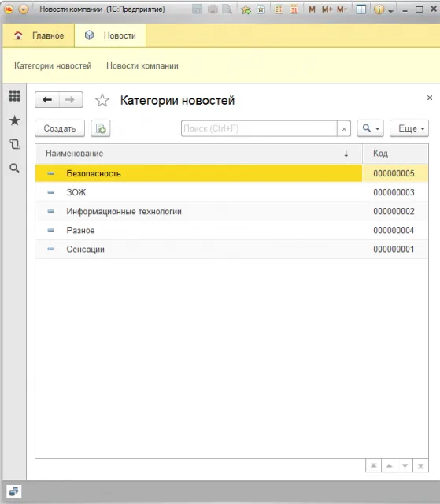Click the window layout panels icon
The image size is (440, 504).
[x=361, y=9]
